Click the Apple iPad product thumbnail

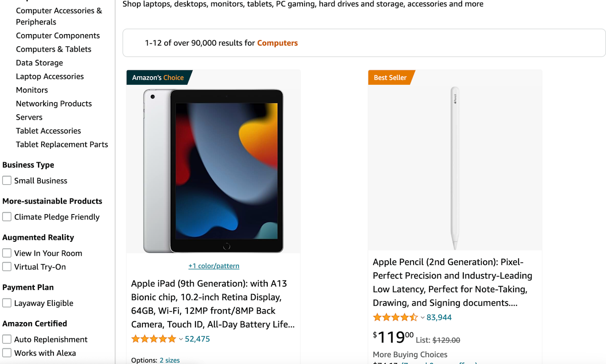[x=213, y=170]
